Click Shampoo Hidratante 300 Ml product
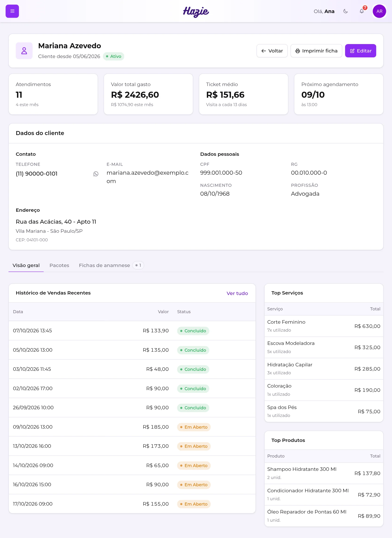This screenshot has height=538, width=392. pyautogui.click(x=324, y=473)
